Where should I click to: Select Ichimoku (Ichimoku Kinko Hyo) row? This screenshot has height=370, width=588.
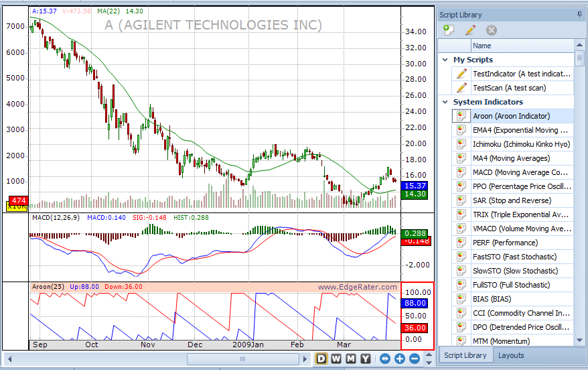click(x=512, y=144)
